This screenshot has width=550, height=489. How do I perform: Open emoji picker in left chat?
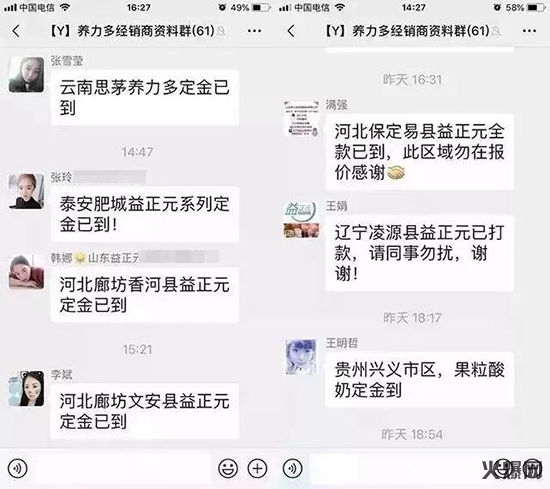(228, 468)
